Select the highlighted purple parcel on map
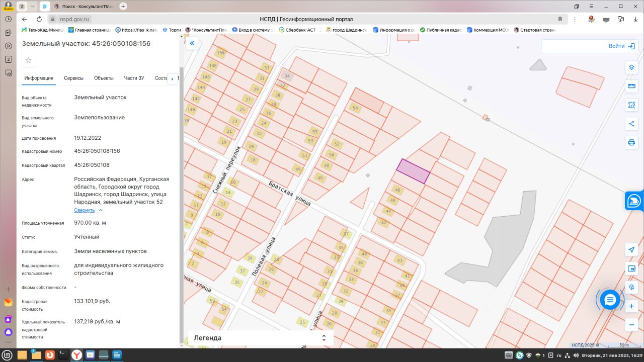Image resolution: width=644 pixels, height=362 pixels. point(413,171)
